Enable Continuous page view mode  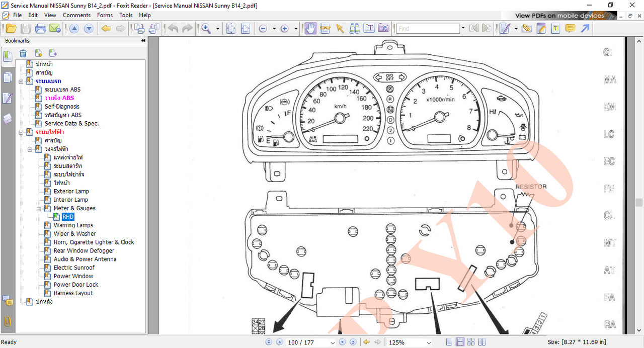pyautogui.click(x=460, y=342)
